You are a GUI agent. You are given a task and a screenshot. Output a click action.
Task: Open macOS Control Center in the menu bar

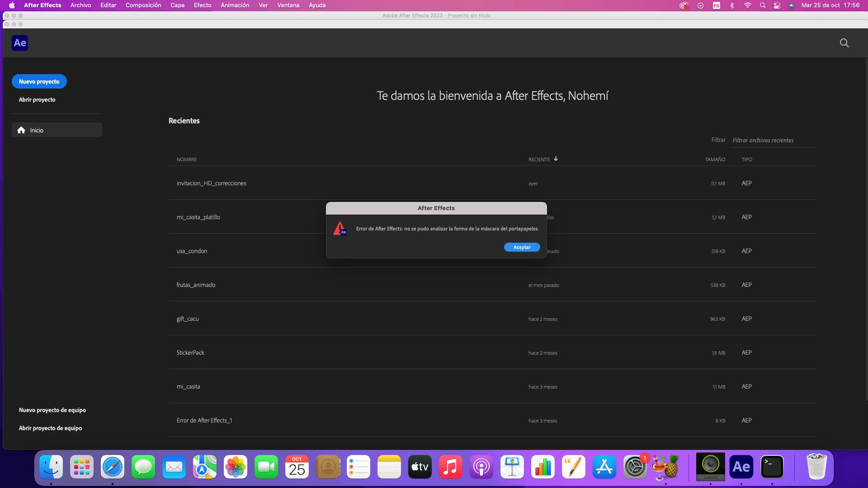point(777,5)
